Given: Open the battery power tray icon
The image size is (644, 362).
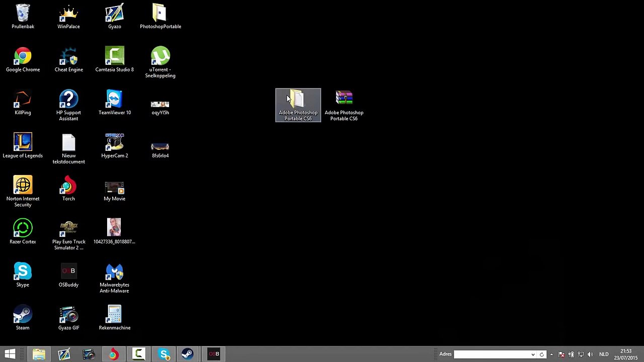Looking at the screenshot, I should click(571, 354).
